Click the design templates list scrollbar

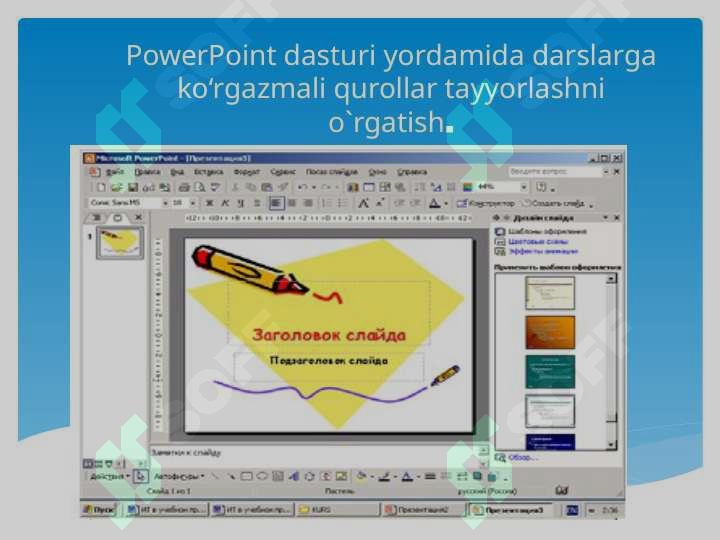pos(611,362)
